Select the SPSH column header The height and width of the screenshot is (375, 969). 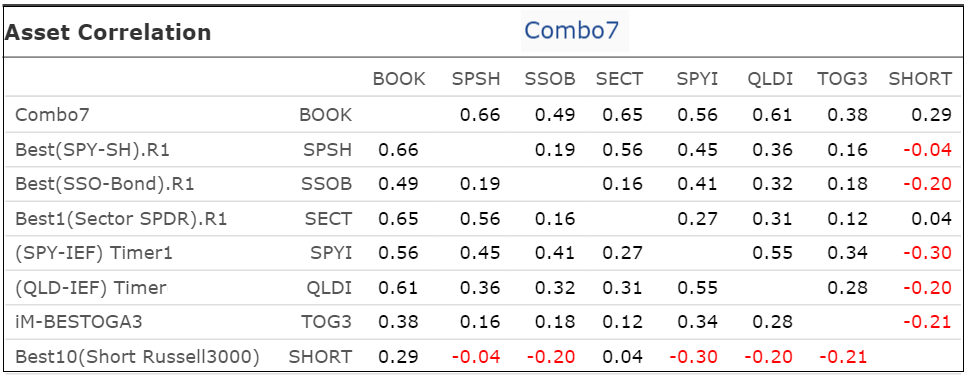tap(475, 79)
